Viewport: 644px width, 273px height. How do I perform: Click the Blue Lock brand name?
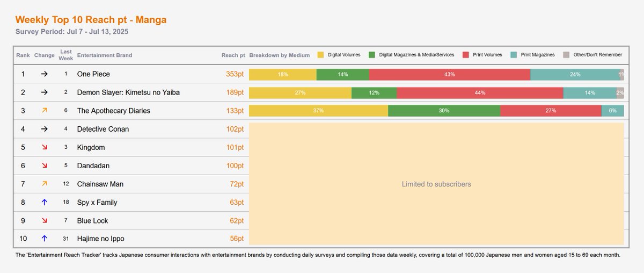coord(93,220)
